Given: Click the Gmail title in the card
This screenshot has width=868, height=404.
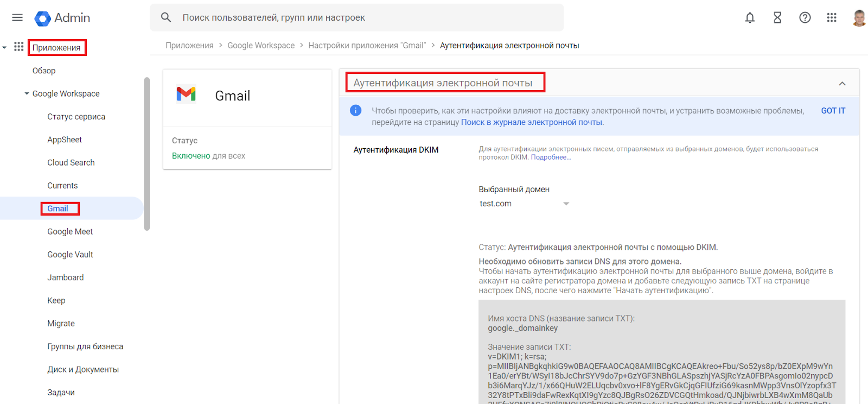Looking at the screenshot, I should click(x=233, y=96).
